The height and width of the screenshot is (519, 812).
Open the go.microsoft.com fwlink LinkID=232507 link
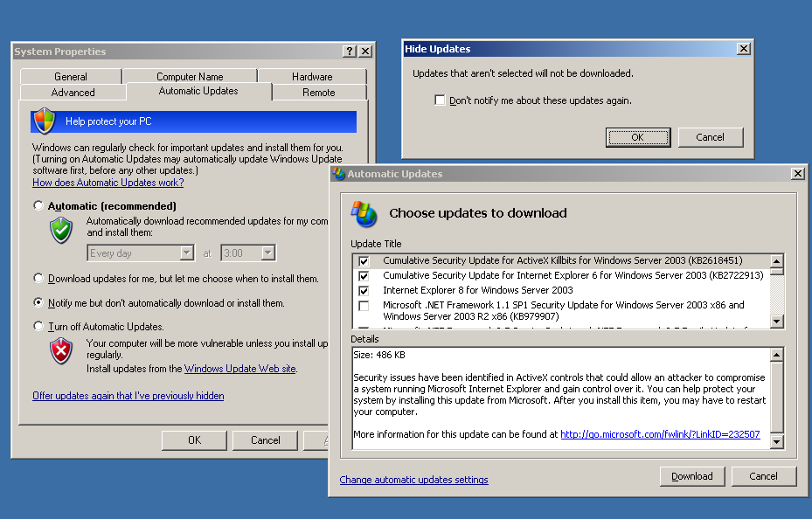pyautogui.click(x=660, y=434)
